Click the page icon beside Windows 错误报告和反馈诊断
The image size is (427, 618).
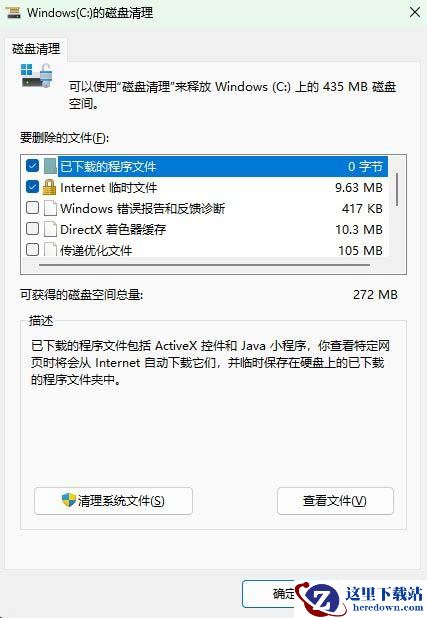coord(50,208)
